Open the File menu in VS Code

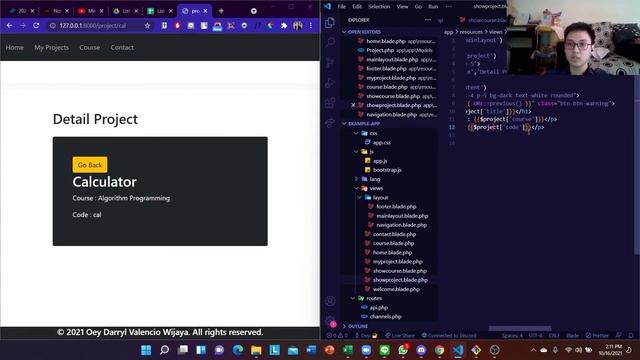[342, 7]
